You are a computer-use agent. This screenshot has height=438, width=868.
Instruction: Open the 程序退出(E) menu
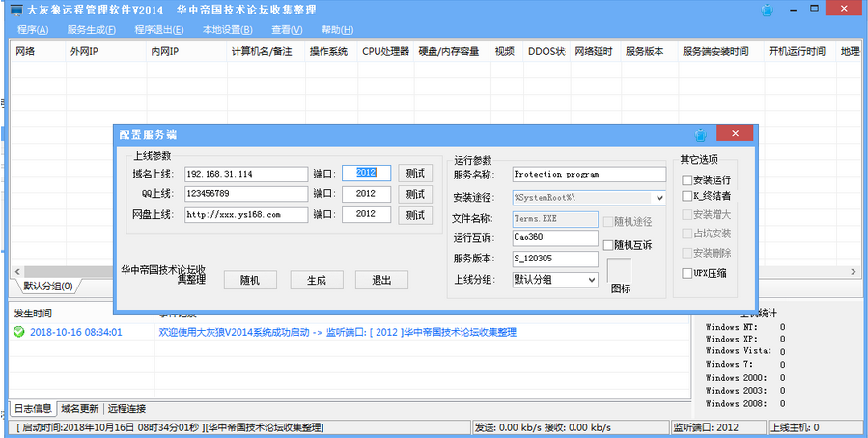click(159, 30)
